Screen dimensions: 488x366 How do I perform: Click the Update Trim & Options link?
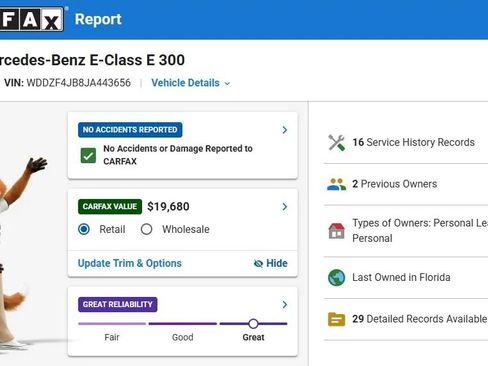click(130, 263)
